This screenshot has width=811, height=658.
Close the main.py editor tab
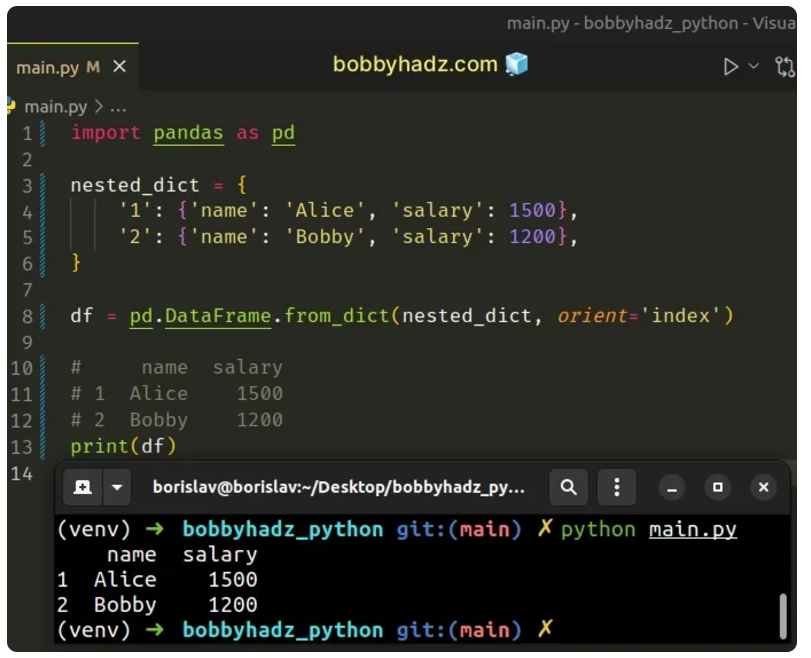click(119, 67)
